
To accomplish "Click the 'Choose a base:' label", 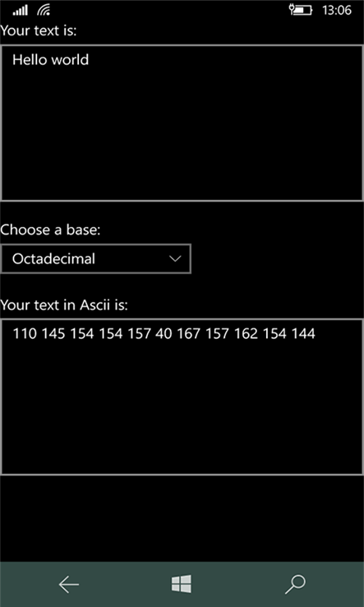I will click(x=50, y=230).
